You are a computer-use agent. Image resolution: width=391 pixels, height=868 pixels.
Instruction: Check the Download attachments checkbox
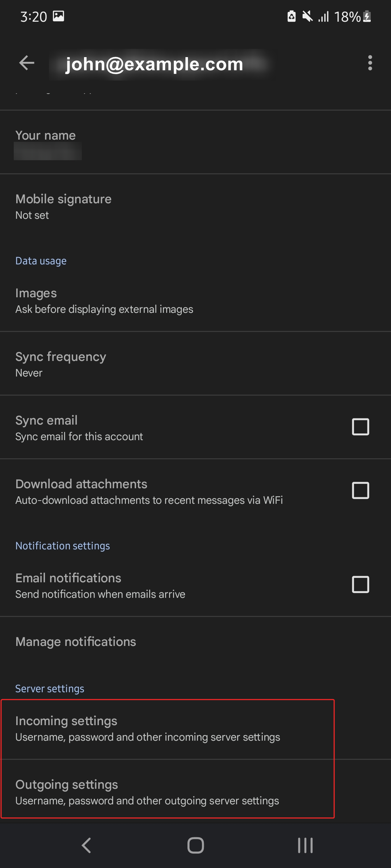pos(360,490)
